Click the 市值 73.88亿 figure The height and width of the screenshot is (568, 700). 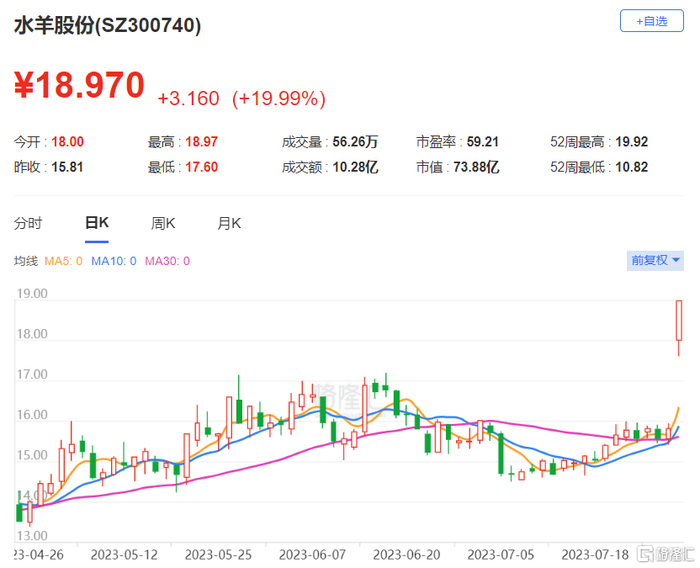(476, 167)
